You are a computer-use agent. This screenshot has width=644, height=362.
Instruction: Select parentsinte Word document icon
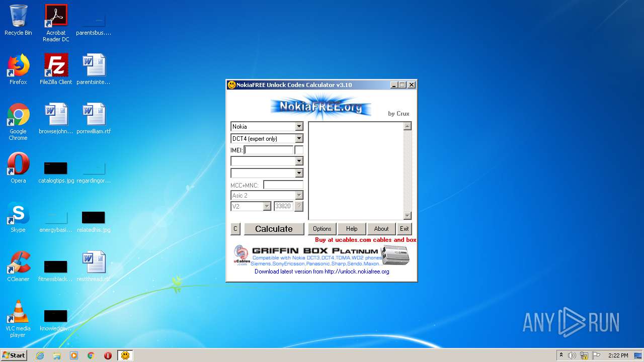tap(94, 69)
